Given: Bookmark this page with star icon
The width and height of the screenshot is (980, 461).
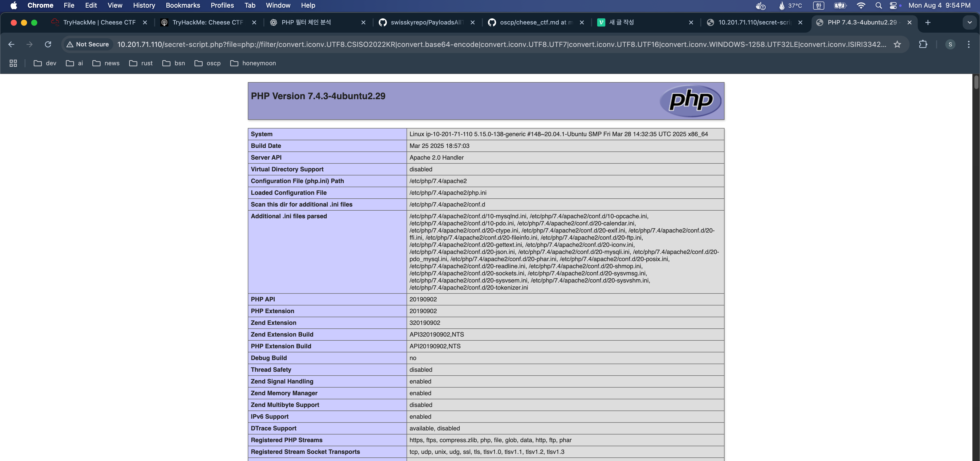Looking at the screenshot, I should coord(897,44).
